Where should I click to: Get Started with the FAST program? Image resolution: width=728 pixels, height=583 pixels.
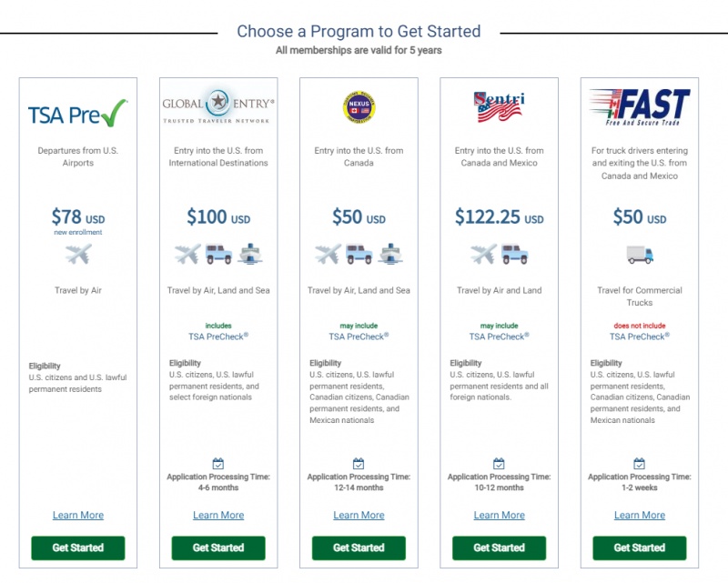640,548
